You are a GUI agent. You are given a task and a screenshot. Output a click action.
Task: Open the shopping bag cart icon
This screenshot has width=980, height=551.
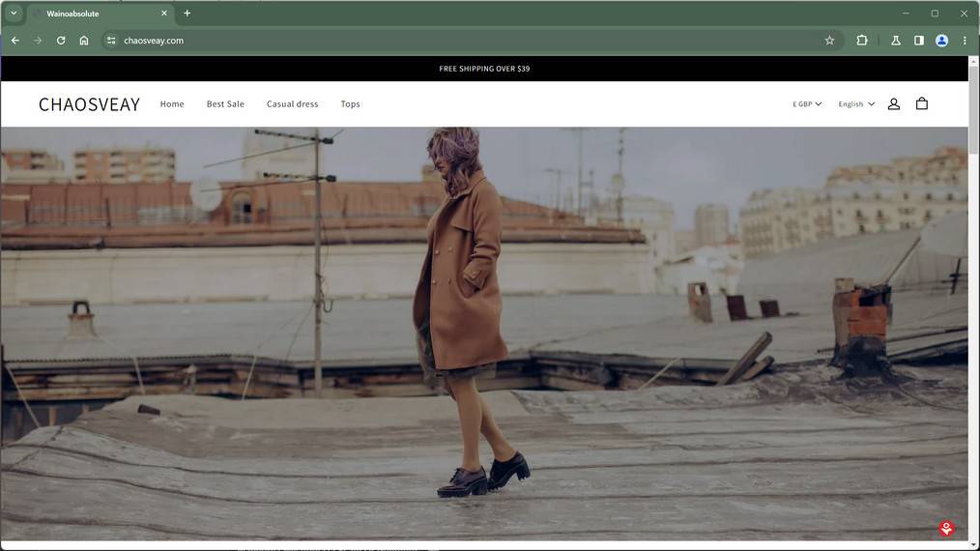pyautogui.click(x=922, y=103)
